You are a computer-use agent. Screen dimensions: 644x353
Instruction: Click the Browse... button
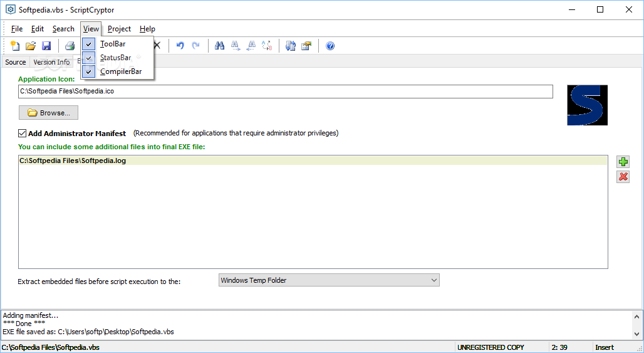click(48, 113)
